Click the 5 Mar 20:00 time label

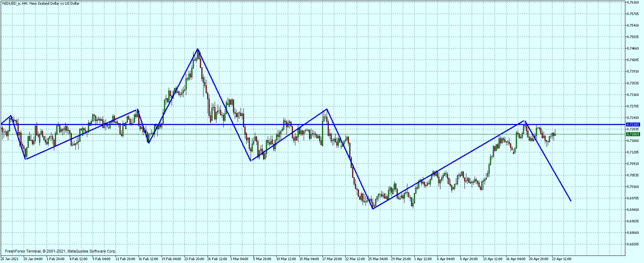pos(263,259)
